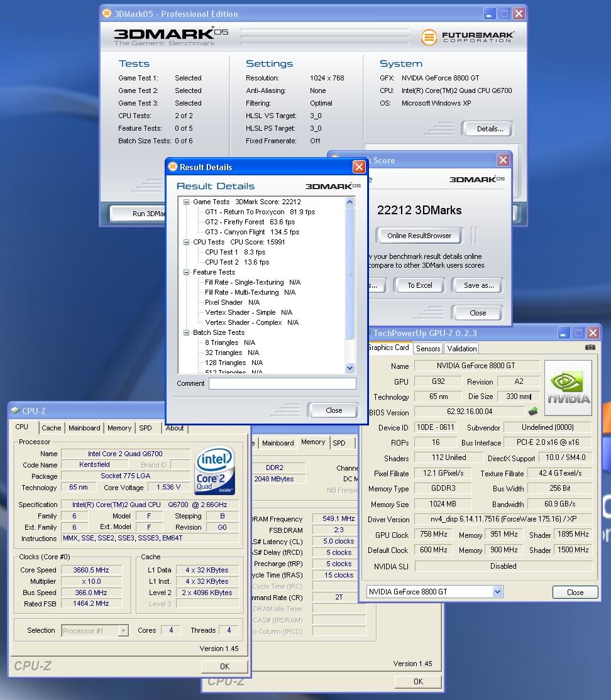Click the CPU-Z title bar icon

16,410
